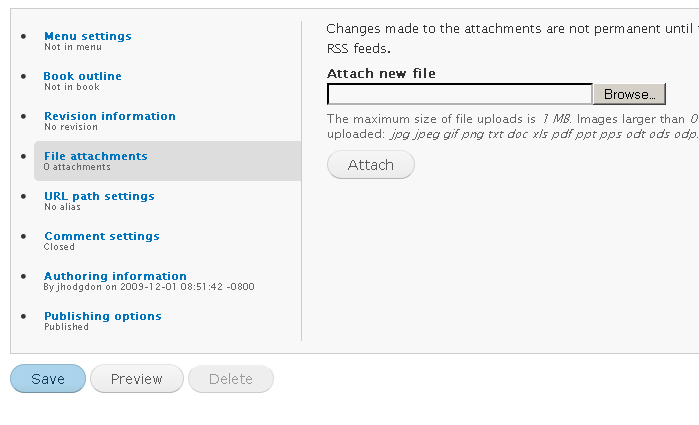
Task: Click the Browse... file chooser button
Action: point(629,94)
